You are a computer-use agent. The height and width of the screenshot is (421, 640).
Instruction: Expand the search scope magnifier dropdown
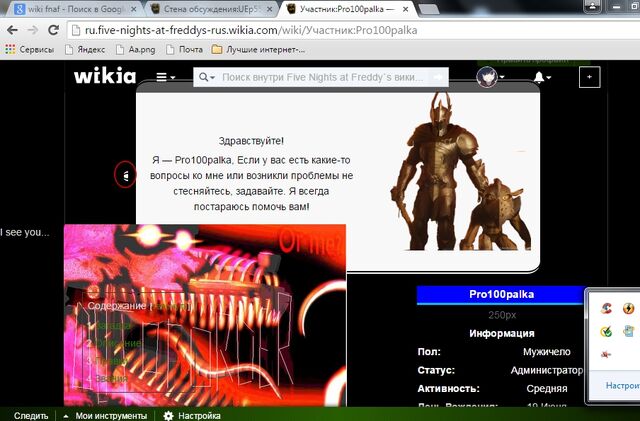click(x=207, y=77)
